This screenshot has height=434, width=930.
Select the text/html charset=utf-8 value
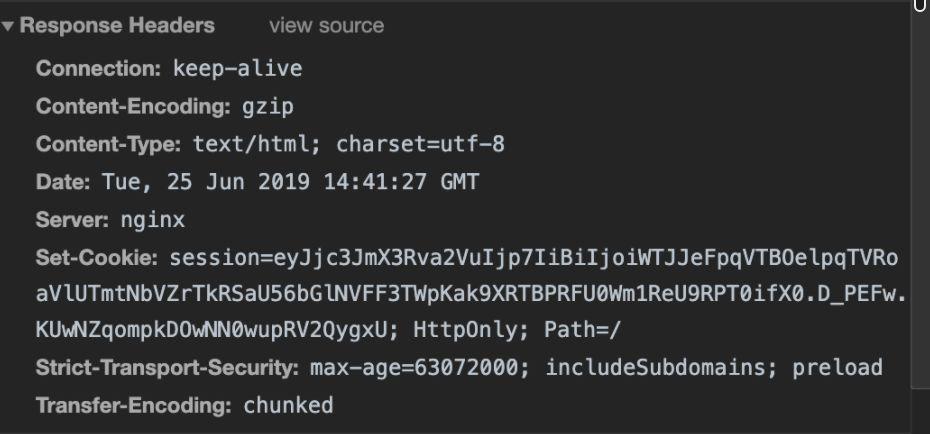point(349,144)
